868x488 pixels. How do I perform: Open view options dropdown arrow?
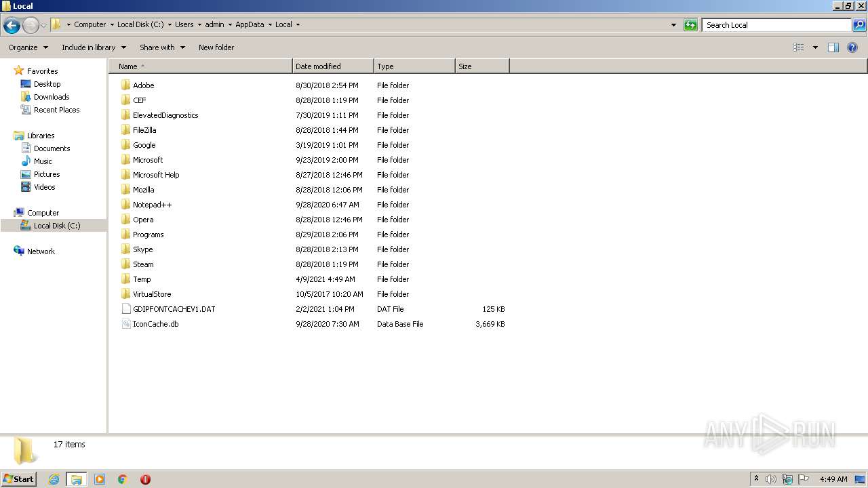(815, 47)
